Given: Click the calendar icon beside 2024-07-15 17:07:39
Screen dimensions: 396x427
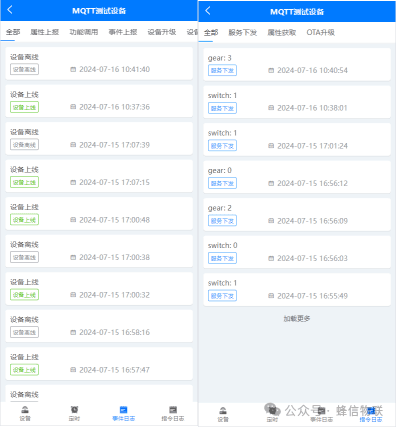Looking at the screenshot, I should [x=73, y=145].
